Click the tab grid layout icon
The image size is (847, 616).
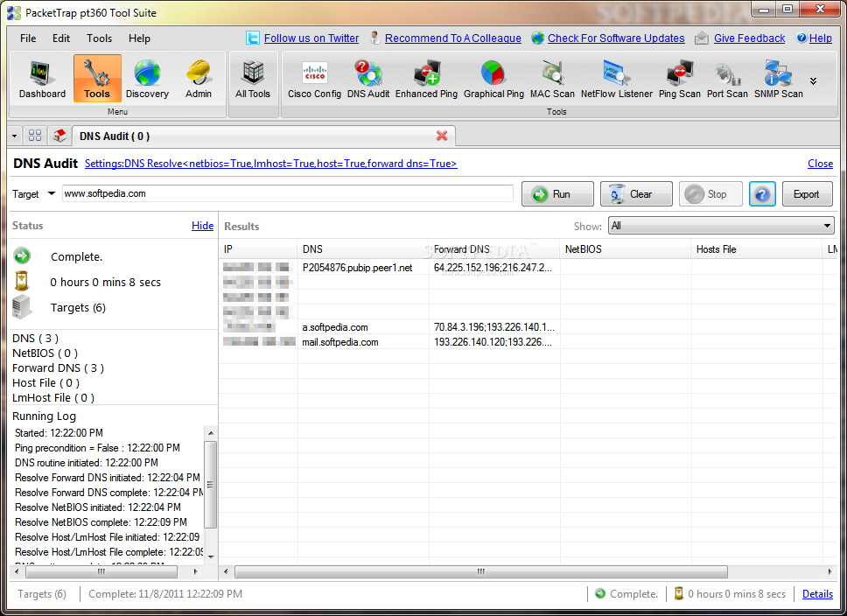(x=35, y=136)
